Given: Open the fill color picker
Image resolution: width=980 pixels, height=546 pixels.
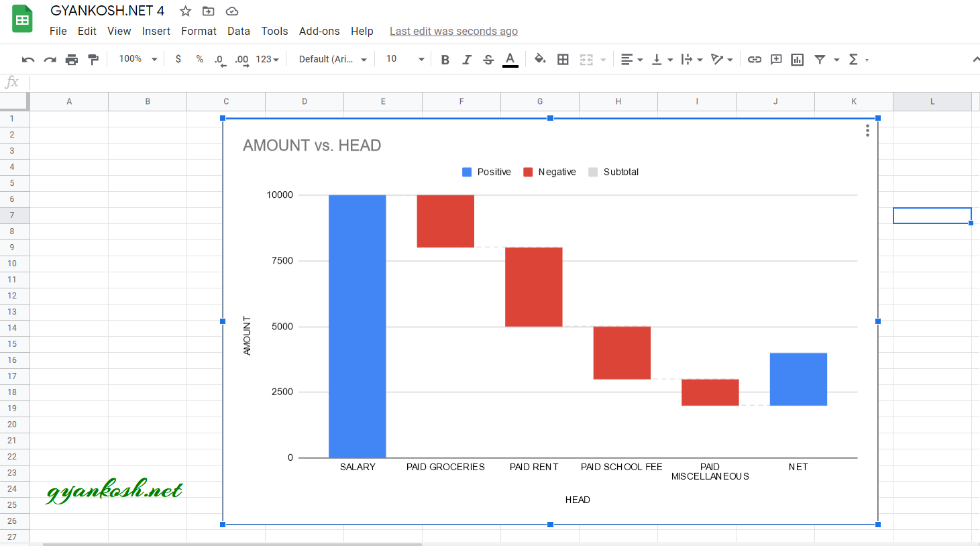Looking at the screenshot, I should click(540, 60).
